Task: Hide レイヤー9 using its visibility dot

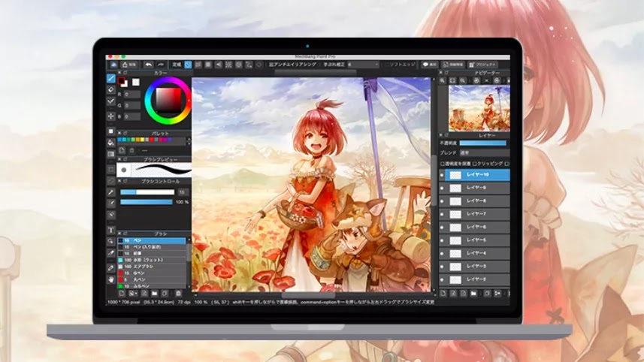Action: [442, 188]
